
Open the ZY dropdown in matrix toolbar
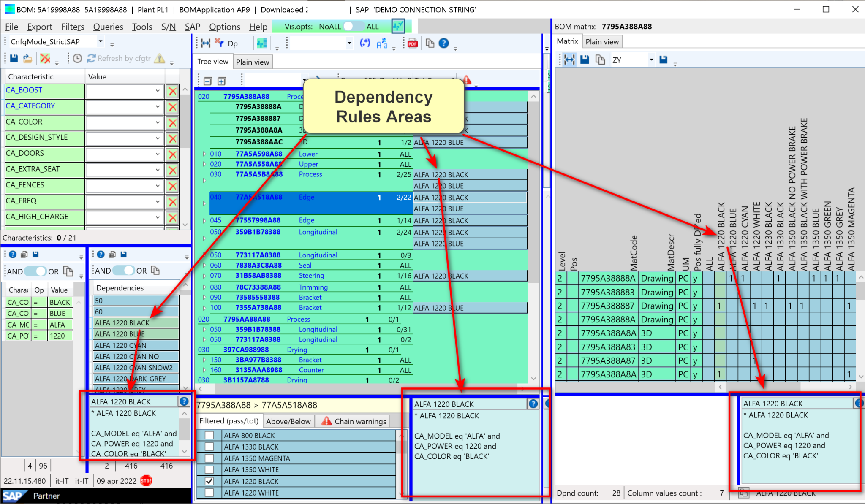[651, 60]
